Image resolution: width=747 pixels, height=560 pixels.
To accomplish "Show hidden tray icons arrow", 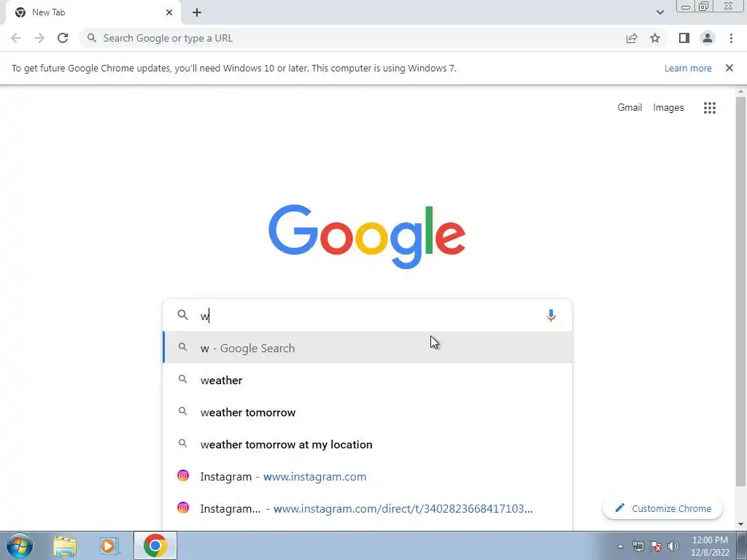I will [620, 546].
